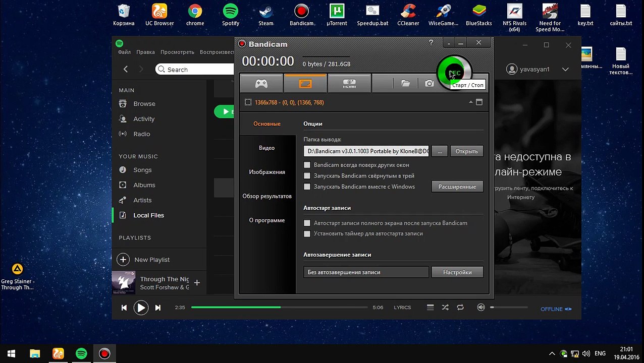Screen dimensions: 644x363
Task: Collapse Bandicam panel with the up triangle
Action: [x=471, y=102]
